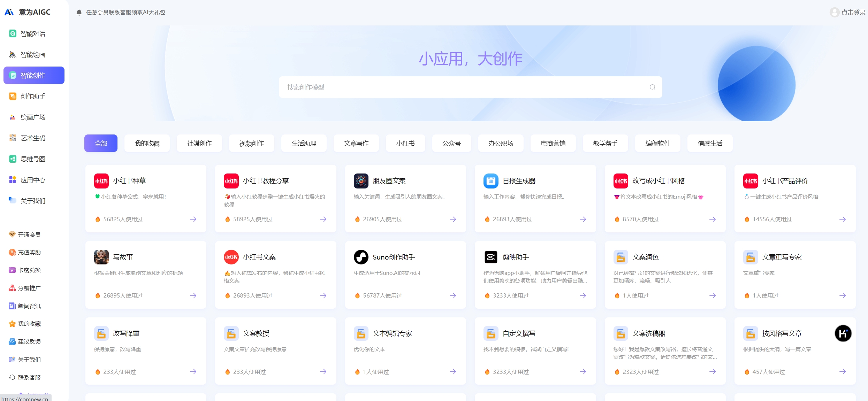Switch to the 我的收藏 tab

point(147,143)
